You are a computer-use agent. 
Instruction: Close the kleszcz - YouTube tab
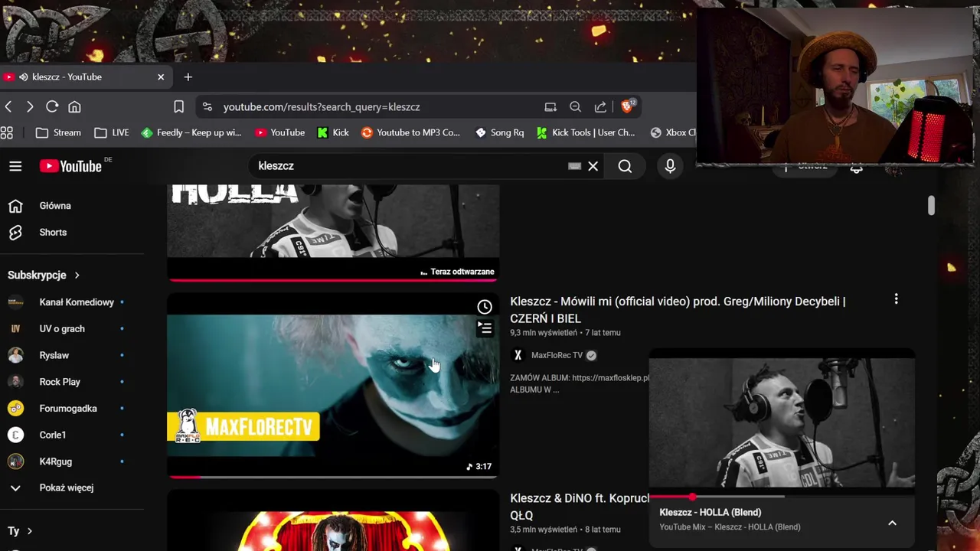coord(161,77)
